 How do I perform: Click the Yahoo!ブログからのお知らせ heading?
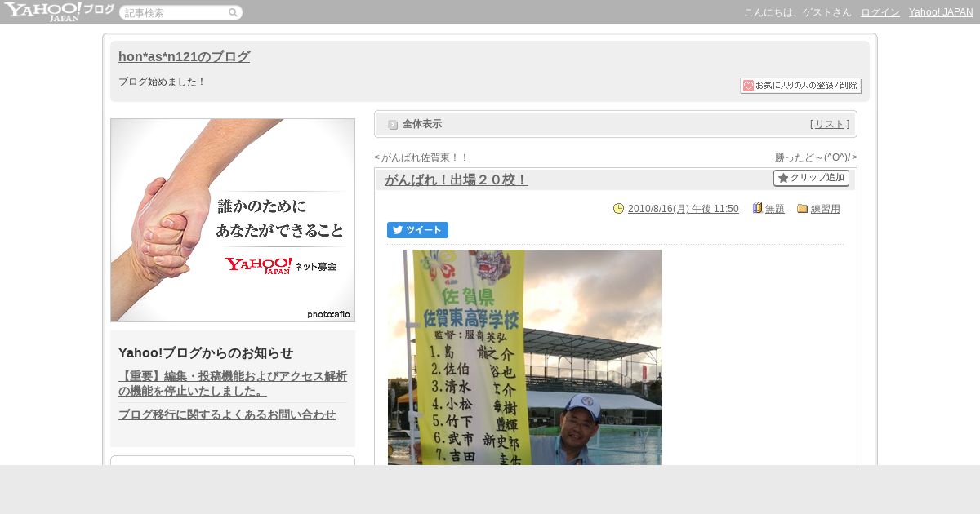(x=206, y=352)
